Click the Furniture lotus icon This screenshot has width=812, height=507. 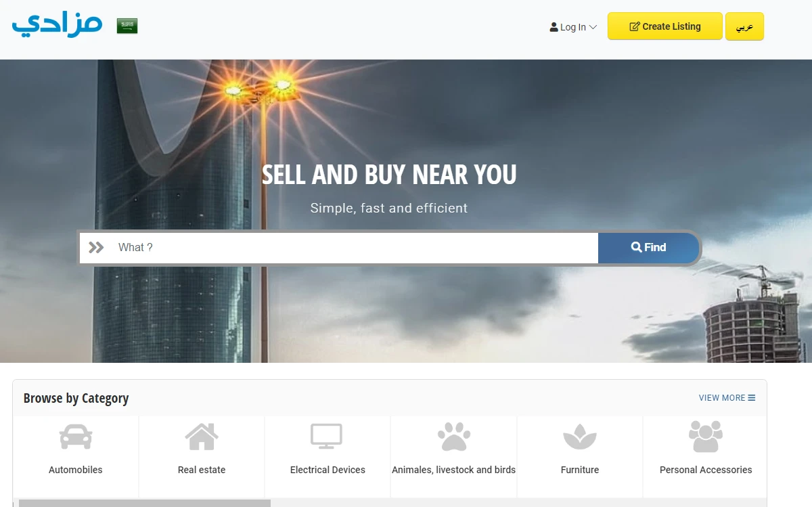580,437
